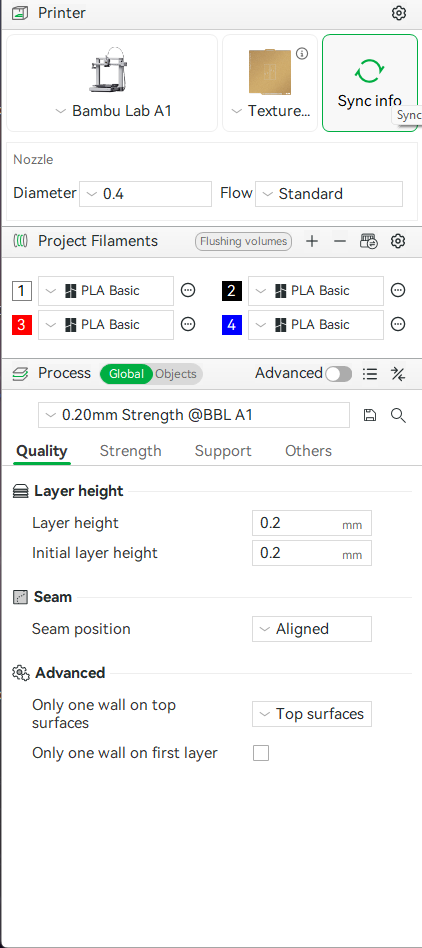The height and width of the screenshot is (948, 422).
Task: Remove a filament with minus icon
Action: tap(340, 241)
